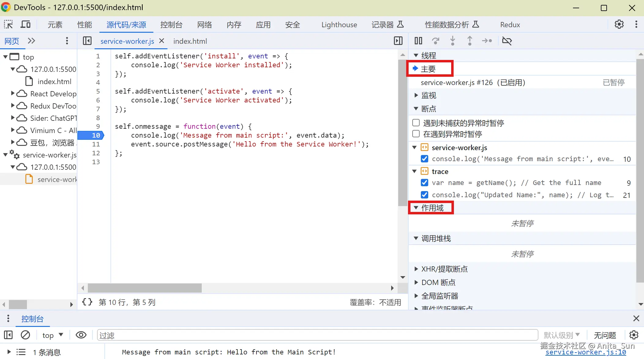Switch to the 控制台 Console tab
The height and width of the screenshot is (359, 644).
pos(171,24)
